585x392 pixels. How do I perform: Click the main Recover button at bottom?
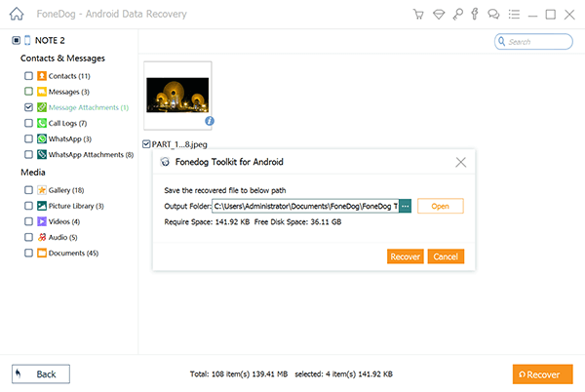(542, 374)
